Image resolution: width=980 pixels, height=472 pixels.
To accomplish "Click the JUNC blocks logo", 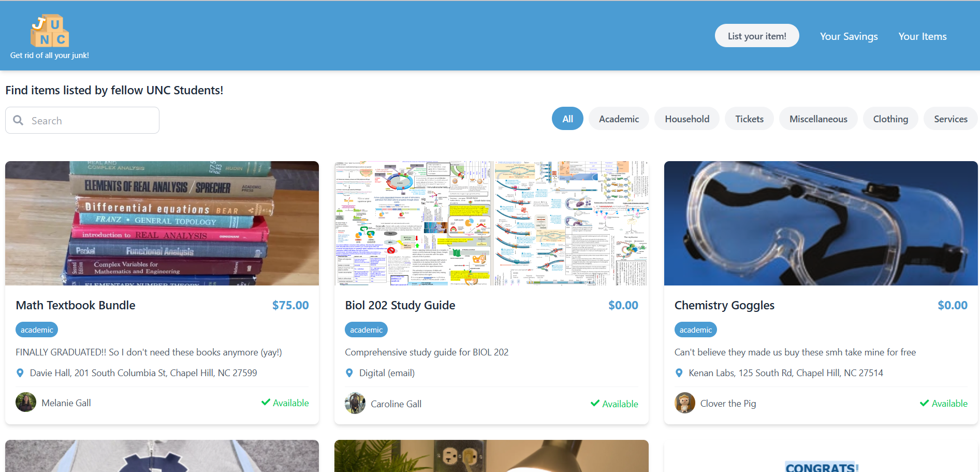I will 50,31.
